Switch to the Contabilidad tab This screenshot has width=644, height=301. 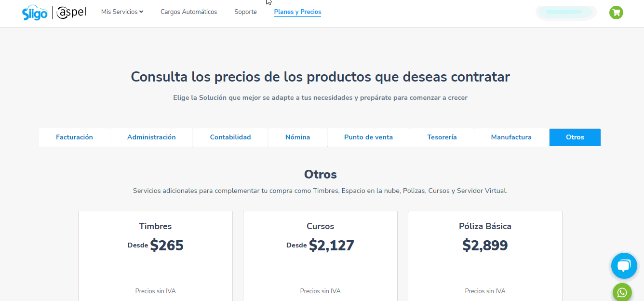[x=230, y=137]
